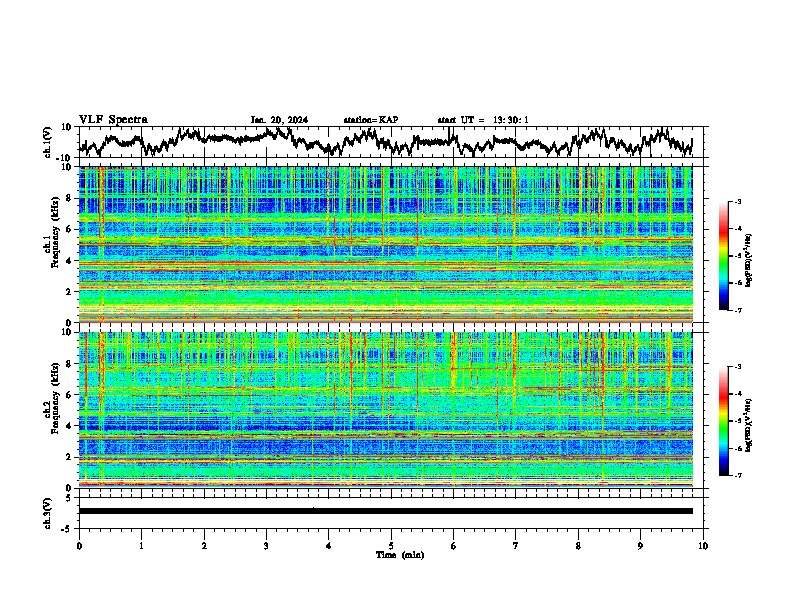The image size is (792, 612).
Task: Click tick label "10" on the Time axis
Action: coord(703,545)
